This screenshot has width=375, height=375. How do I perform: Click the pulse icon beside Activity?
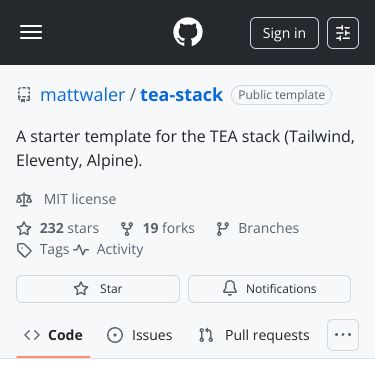point(81,250)
